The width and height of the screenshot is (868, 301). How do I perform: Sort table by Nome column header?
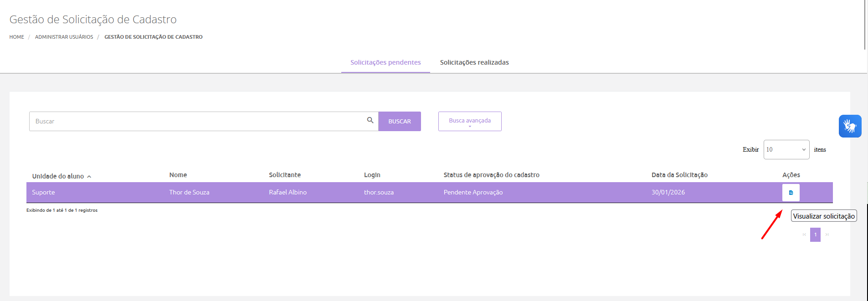point(178,175)
